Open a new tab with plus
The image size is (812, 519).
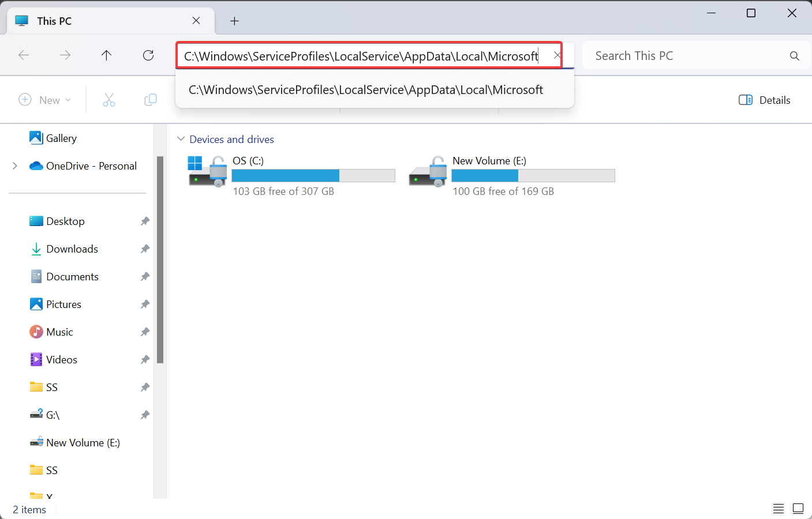point(234,21)
